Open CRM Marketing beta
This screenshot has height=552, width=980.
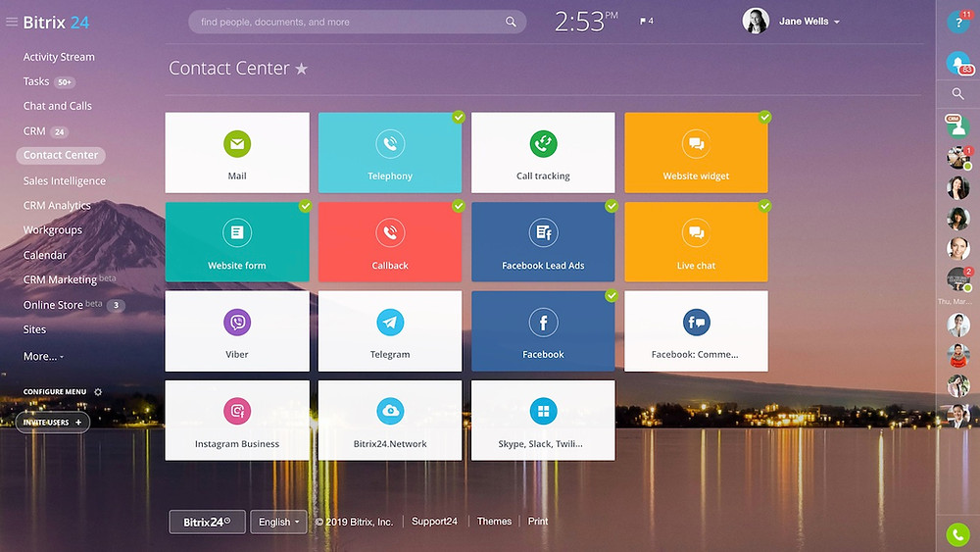point(69,279)
